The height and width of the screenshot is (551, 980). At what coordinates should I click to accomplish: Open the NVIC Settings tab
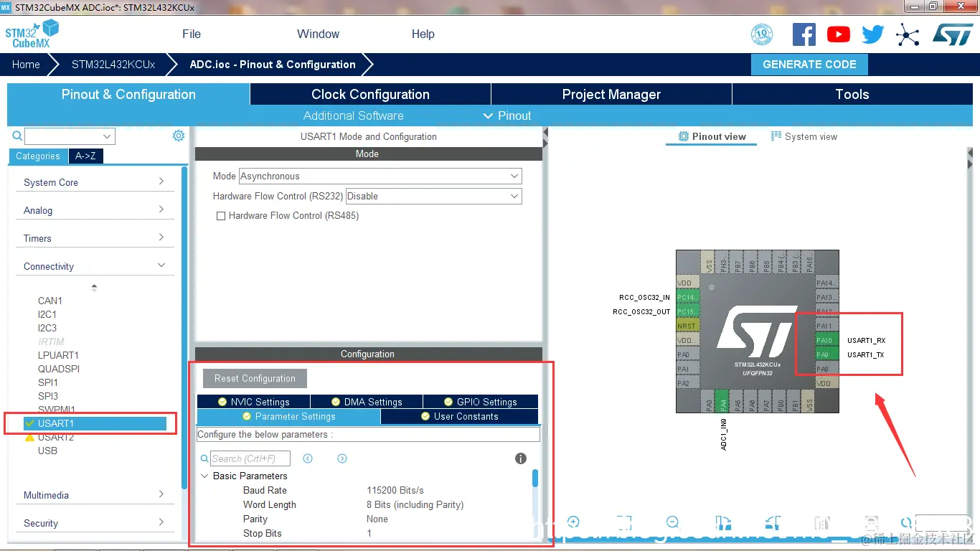[x=253, y=402]
